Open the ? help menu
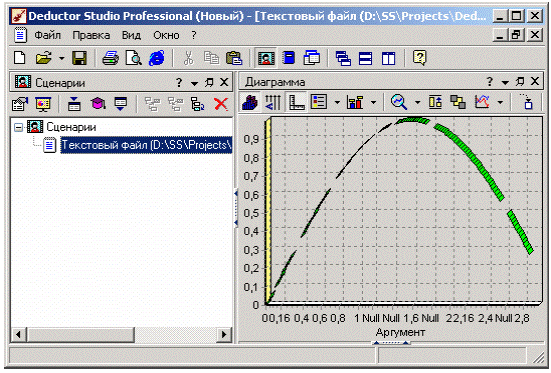The image size is (551, 373). pyautogui.click(x=194, y=35)
